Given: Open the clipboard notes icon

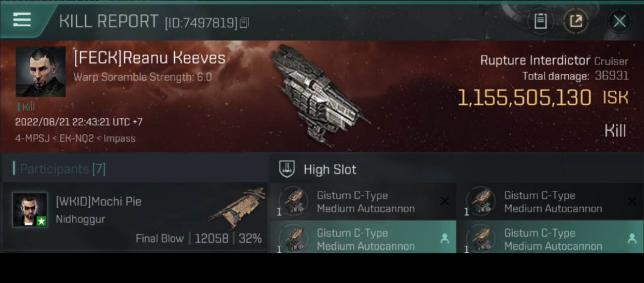Looking at the screenshot, I should (540, 21).
